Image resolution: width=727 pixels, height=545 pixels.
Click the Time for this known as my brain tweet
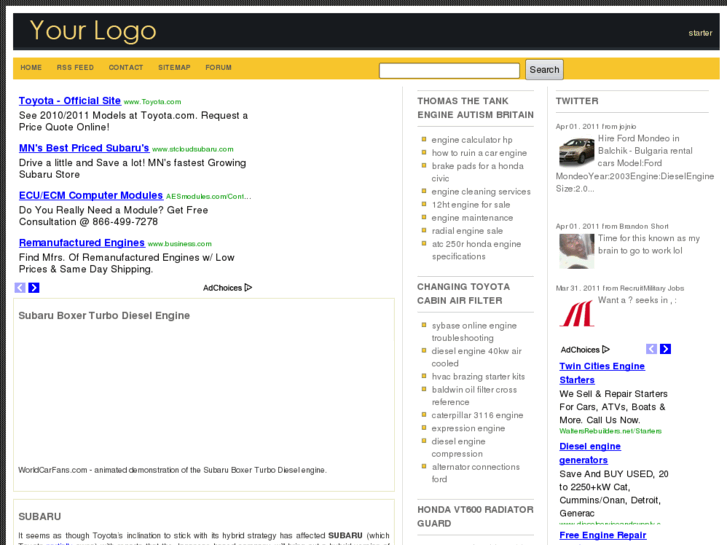pos(649,244)
